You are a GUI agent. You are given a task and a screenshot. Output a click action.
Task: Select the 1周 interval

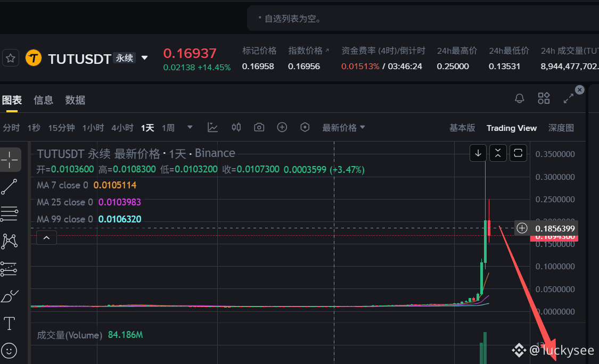(x=168, y=128)
